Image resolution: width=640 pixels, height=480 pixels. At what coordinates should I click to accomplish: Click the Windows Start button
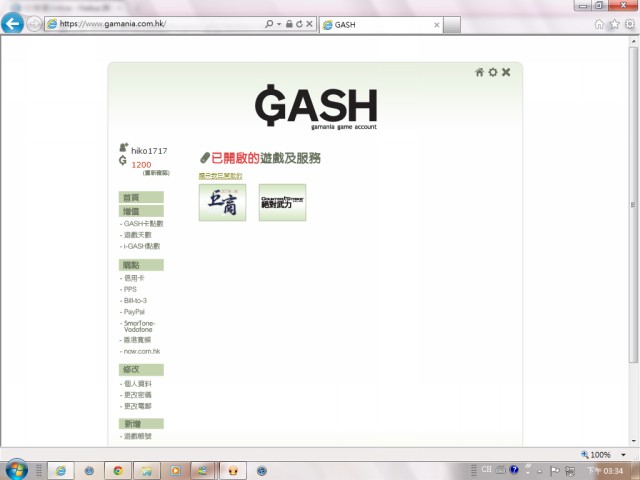(17, 468)
